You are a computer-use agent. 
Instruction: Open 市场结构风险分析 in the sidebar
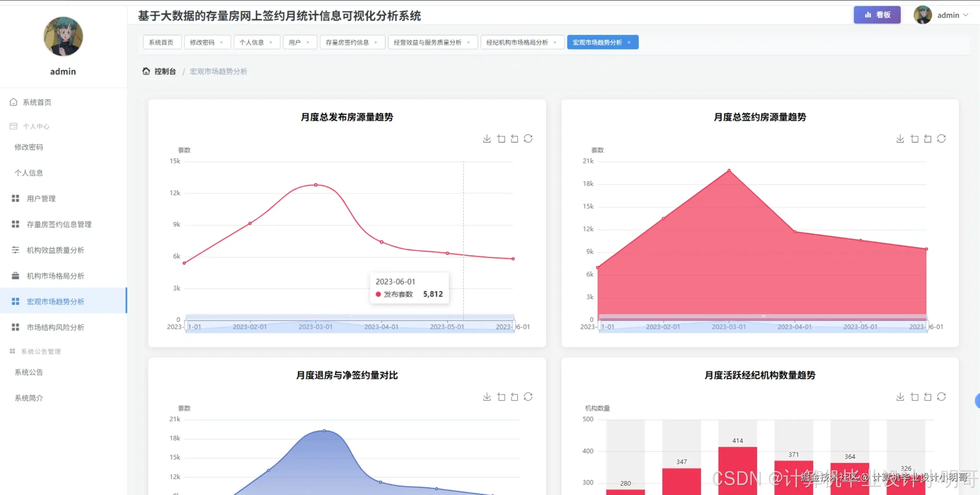point(55,327)
